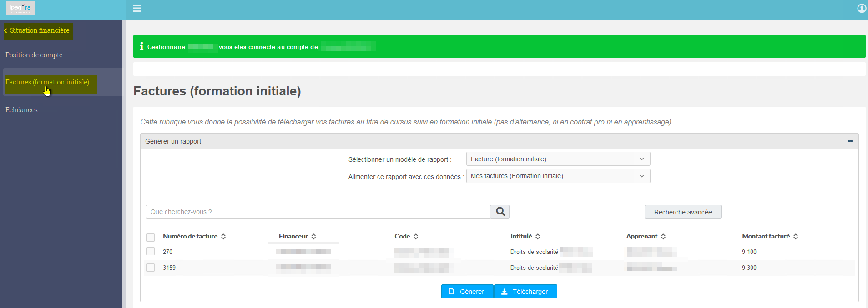Sort the Apprenant column
This screenshot has height=308, width=868.
[x=663, y=237]
